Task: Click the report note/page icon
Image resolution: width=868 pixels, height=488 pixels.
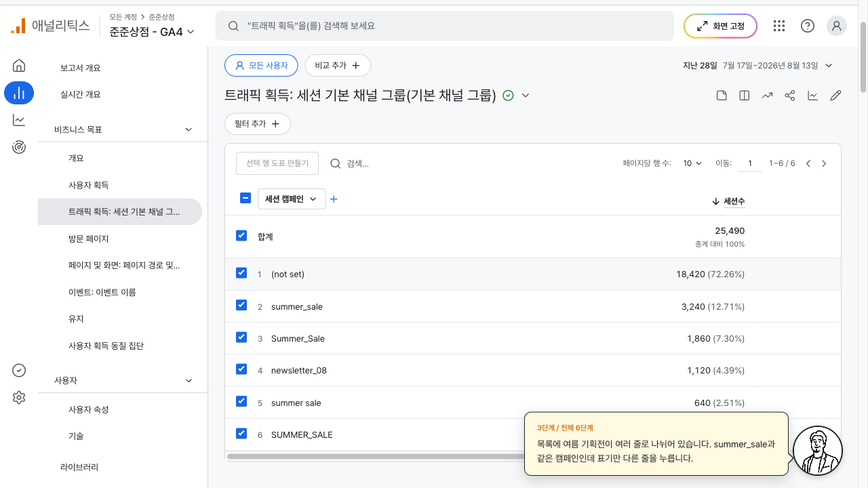Action: [722, 96]
